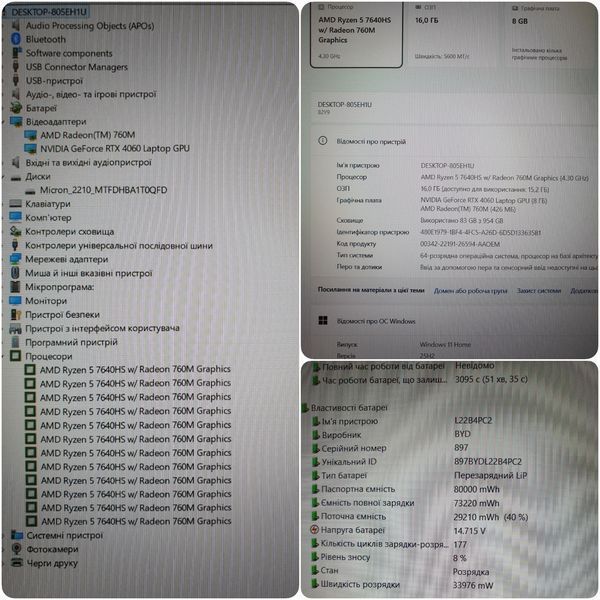Click the Windows logo beside Відомості про ОС Windows
This screenshot has height=600, width=600.
[x=323, y=320]
